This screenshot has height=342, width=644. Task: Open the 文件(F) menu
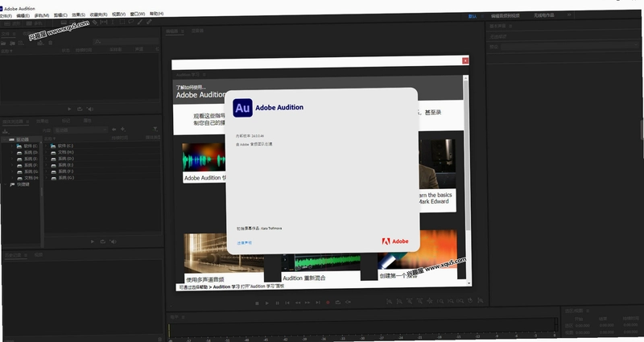coord(6,16)
